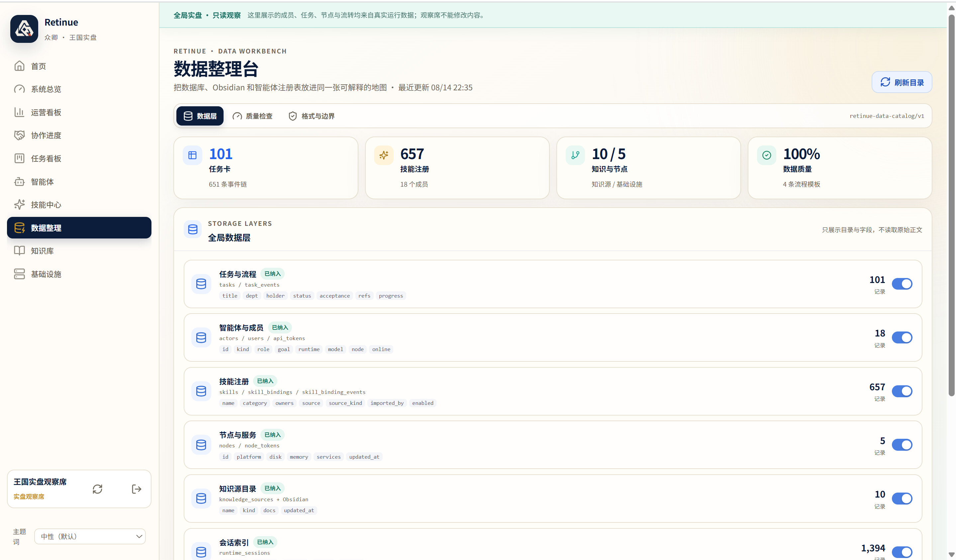Image resolution: width=956 pixels, height=560 pixels.
Task: Click 数据质量 checkmark icon in stats card
Action: click(x=766, y=155)
